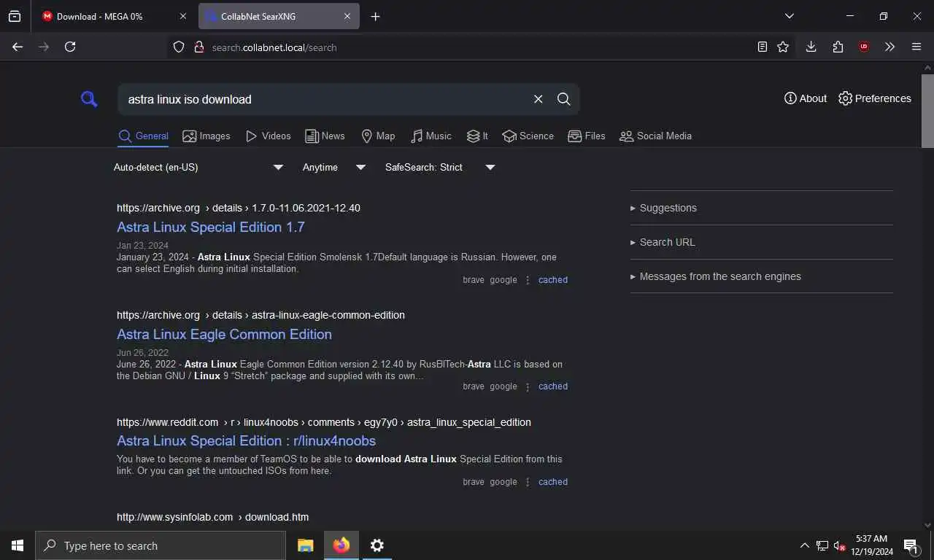934x560 pixels.
Task: View site connection lock info
Action: (x=198, y=47)
